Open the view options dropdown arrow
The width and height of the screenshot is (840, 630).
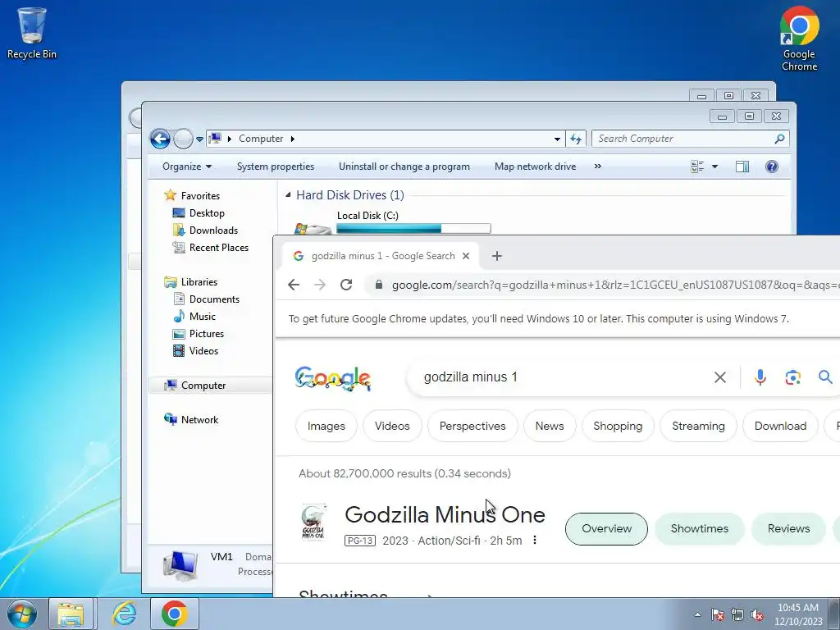click(714, 167)
